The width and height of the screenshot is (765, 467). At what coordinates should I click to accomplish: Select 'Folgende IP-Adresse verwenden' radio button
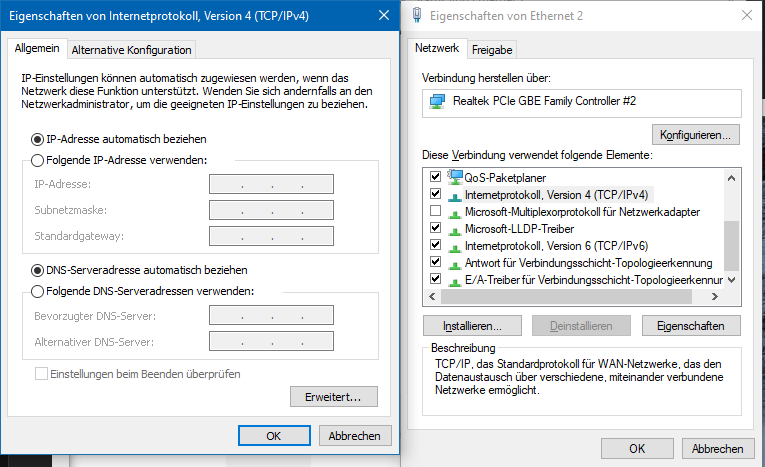(x=38, y=161)
